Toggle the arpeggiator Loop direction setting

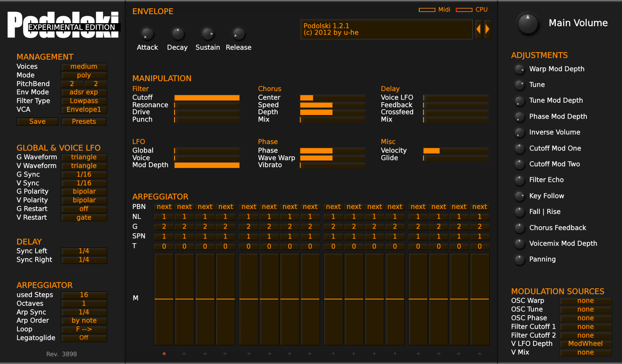click(x=84, y=329)
